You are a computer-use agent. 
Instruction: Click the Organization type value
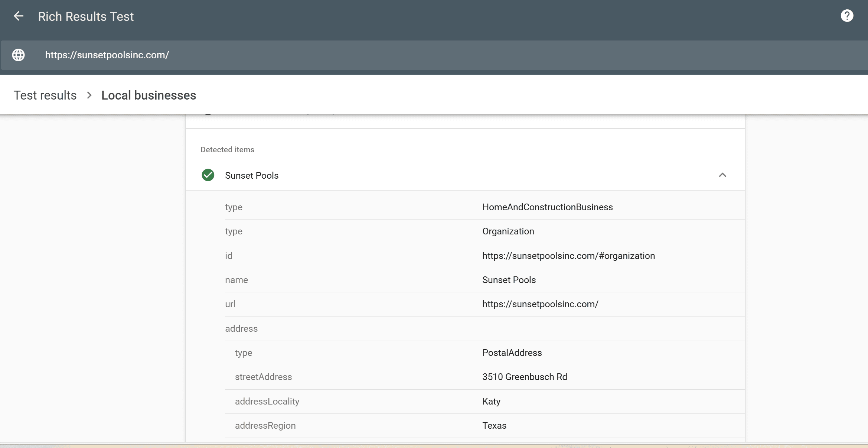pyautogui.click(x=508, y=231)
